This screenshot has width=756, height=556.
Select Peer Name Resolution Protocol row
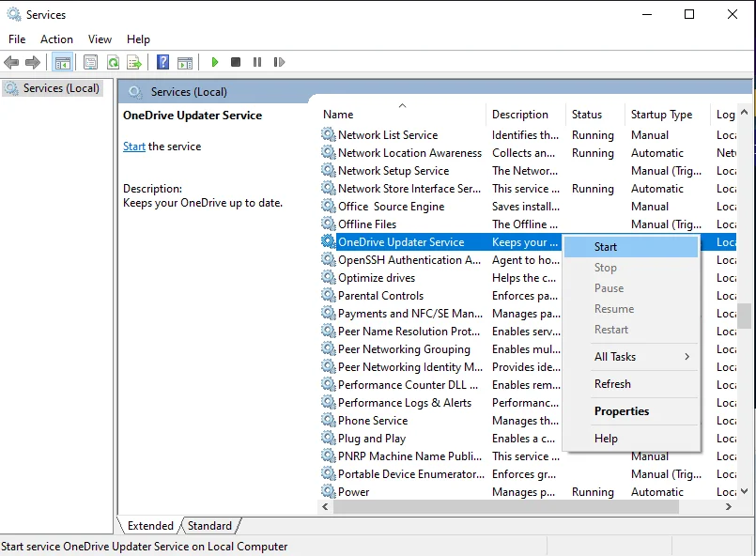[440, 332]
